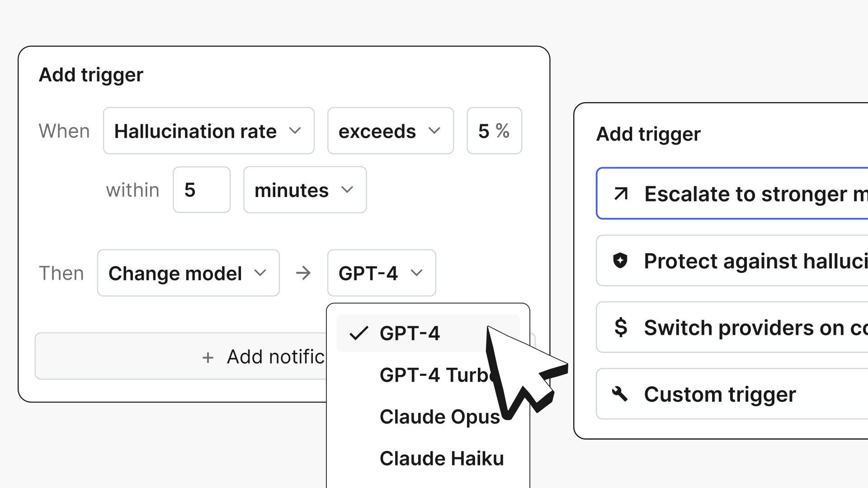Viewport: 868px width, 488px height.
Task: Click the within 5 duration input field
Action: 202,190
